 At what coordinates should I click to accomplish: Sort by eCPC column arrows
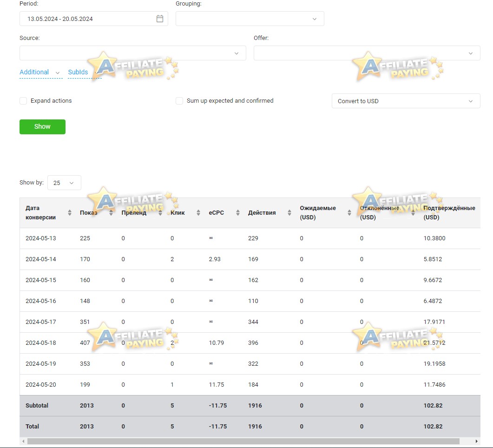[238, 213]
